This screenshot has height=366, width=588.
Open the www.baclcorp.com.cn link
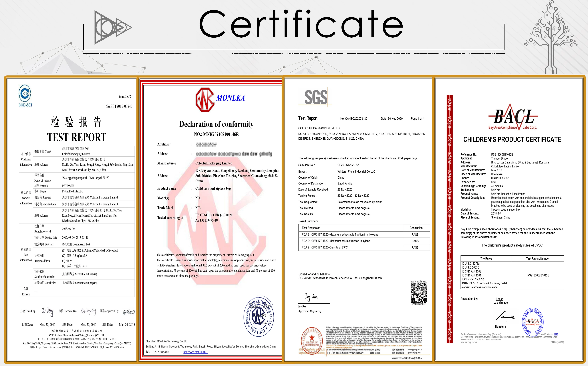coord(469,342)
